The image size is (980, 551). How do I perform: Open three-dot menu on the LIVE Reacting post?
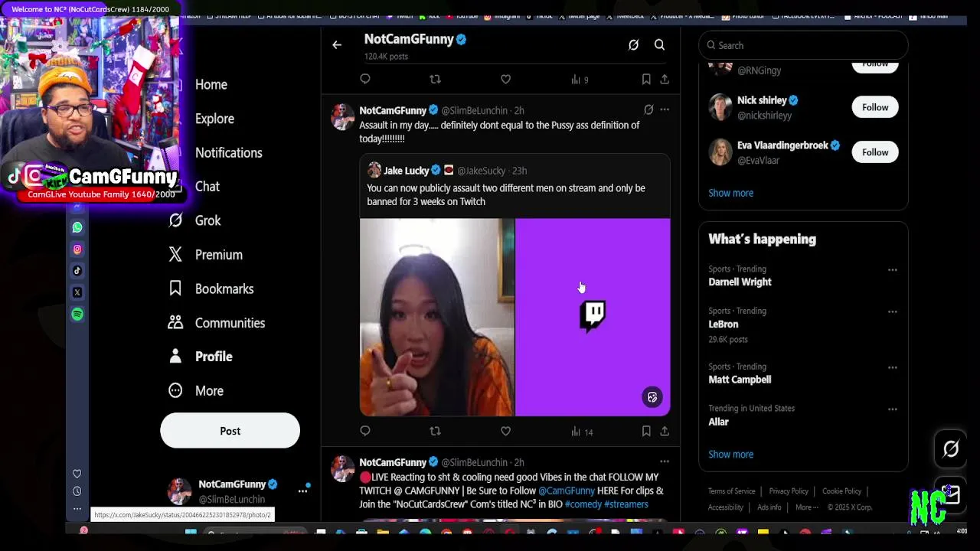click(x=665, y=462)
